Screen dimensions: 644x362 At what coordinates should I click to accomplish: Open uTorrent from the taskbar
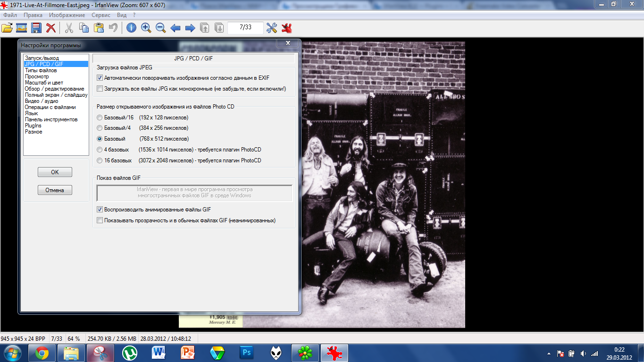[129, 353]
